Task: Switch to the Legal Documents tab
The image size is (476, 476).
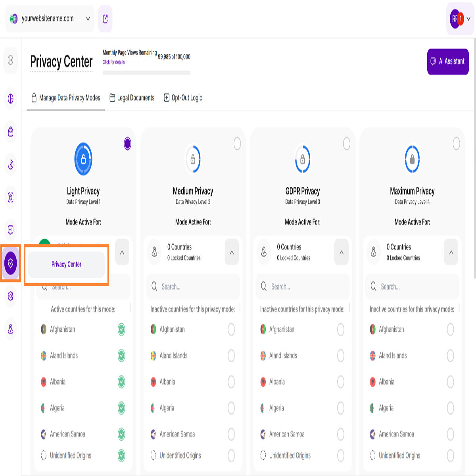Action: [132, 98]
